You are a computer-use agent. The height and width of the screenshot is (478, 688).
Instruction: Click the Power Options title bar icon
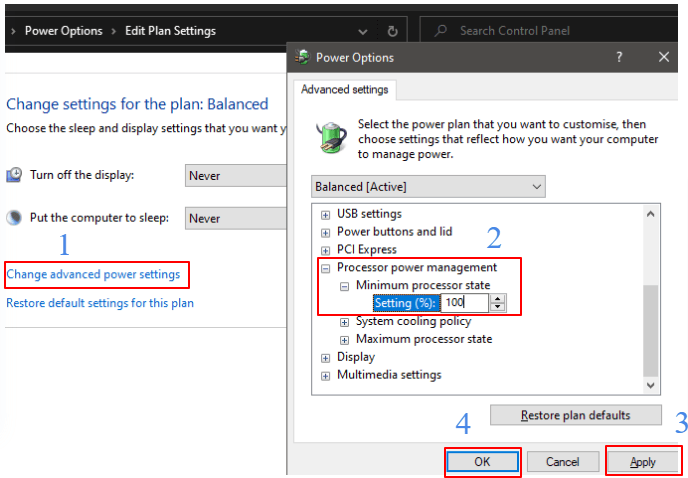(x=302, y=57)
